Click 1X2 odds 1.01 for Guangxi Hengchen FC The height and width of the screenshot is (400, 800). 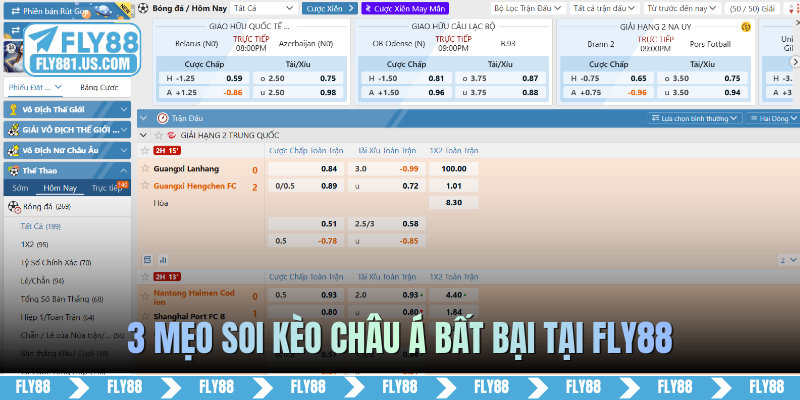pyautogui.click(x=454, y=186)
